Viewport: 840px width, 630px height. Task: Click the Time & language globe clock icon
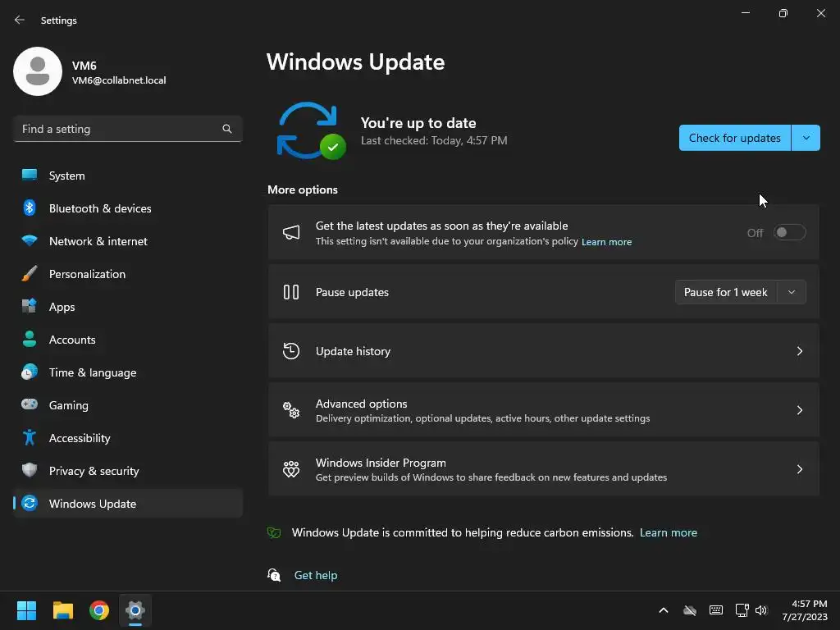coord(30,372)
